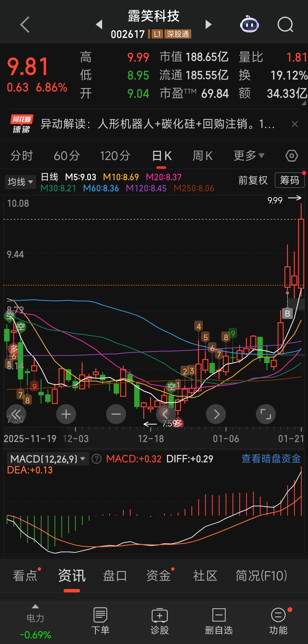308x644 pixels.
Task: Switch to 60分 chart tab
Action: coord(67,156)
